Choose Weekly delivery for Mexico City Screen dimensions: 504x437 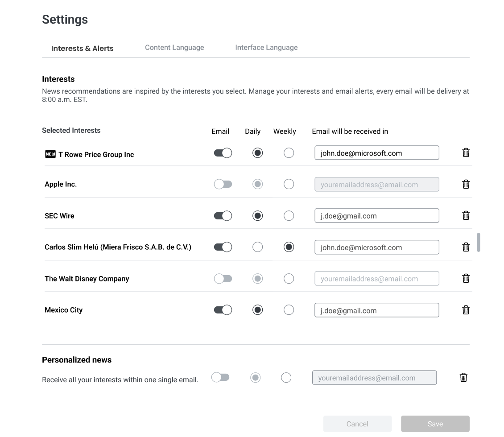click(x=289, y=310)
